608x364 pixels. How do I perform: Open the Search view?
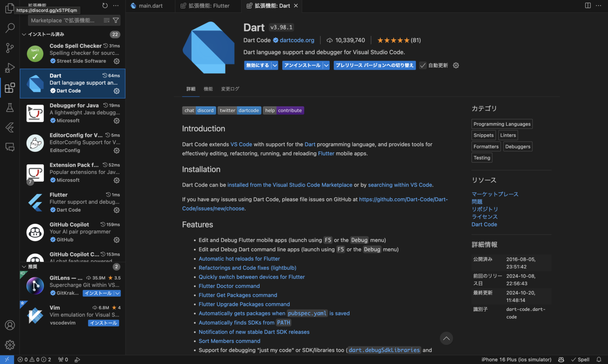[9, 28]
